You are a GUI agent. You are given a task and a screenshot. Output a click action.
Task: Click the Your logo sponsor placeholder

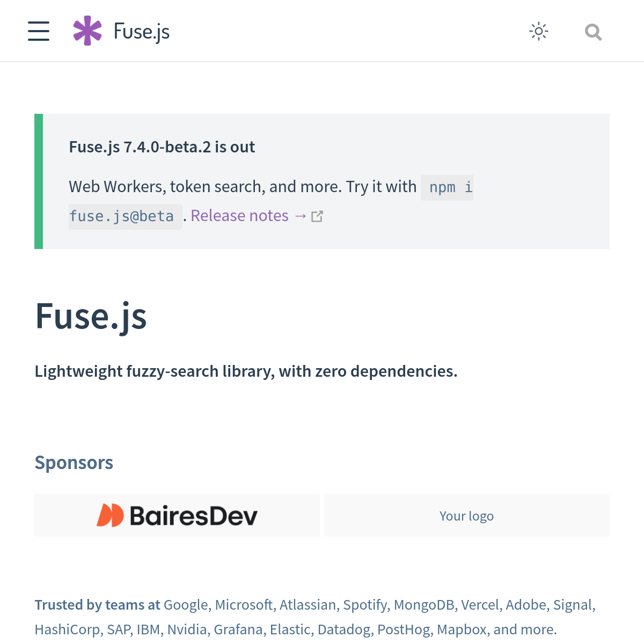point(466,515)
